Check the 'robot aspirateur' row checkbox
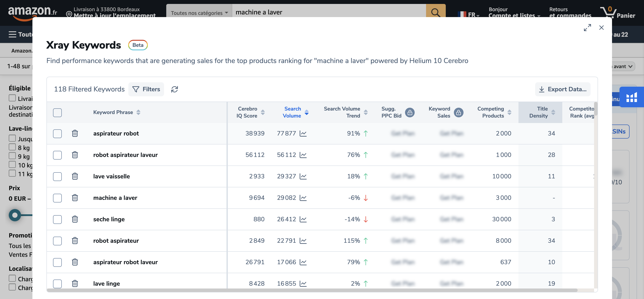Viewport: 644px width, 299px height. pyautogui.click(x=57, y=241)
